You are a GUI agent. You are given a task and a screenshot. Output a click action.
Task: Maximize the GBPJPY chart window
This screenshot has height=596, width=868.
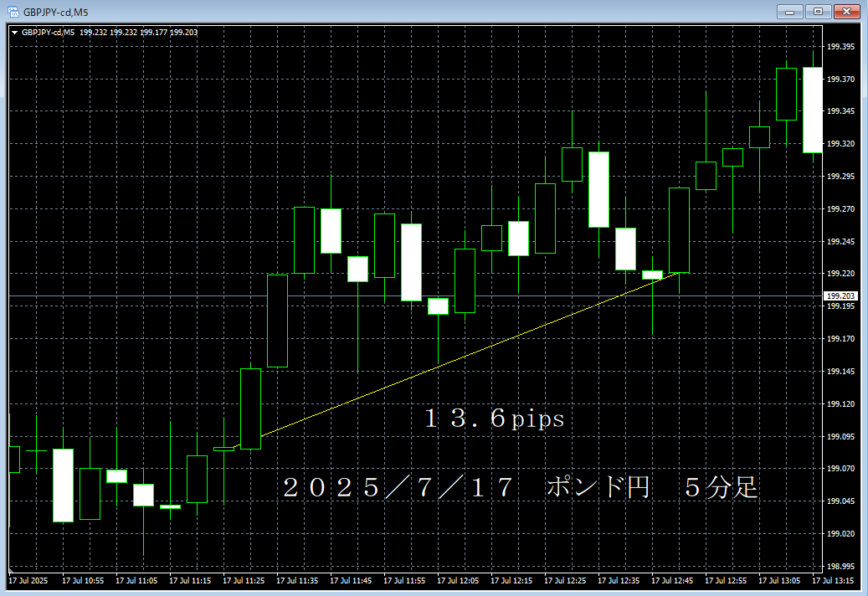[817, 12]
